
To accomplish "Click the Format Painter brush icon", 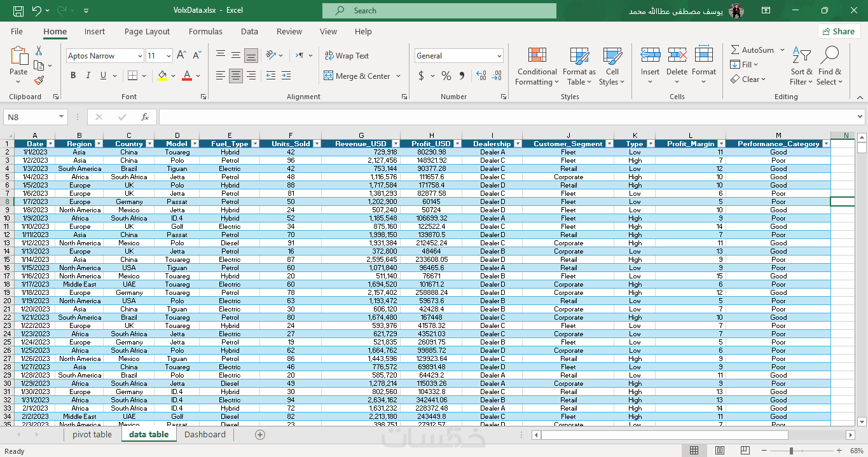I will click(x=39, y=80).
